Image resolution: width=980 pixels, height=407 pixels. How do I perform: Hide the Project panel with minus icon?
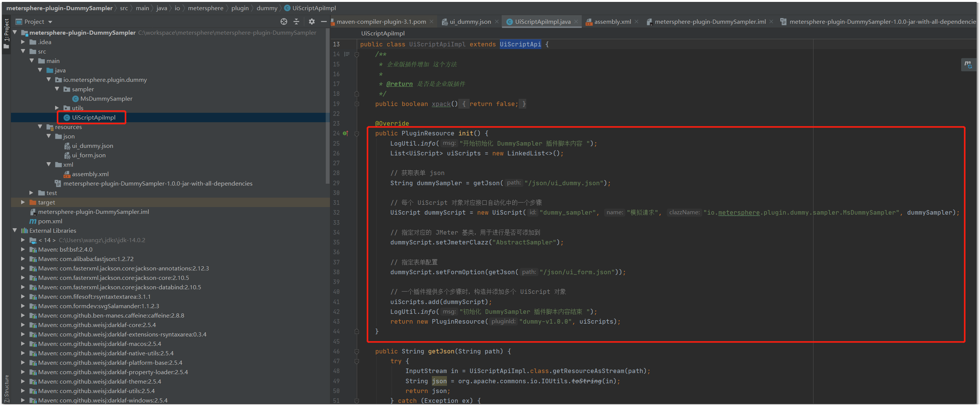coord(324,22)
